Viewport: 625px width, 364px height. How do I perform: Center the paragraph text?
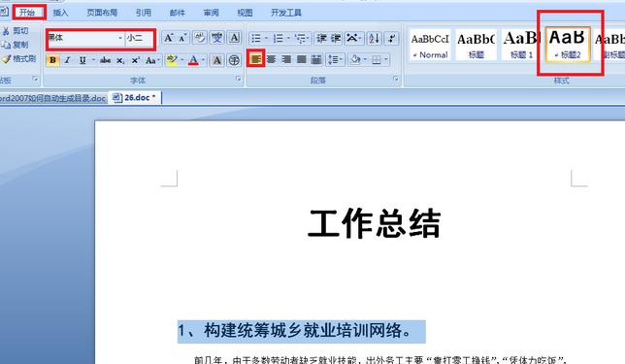[x=271, y=60]
